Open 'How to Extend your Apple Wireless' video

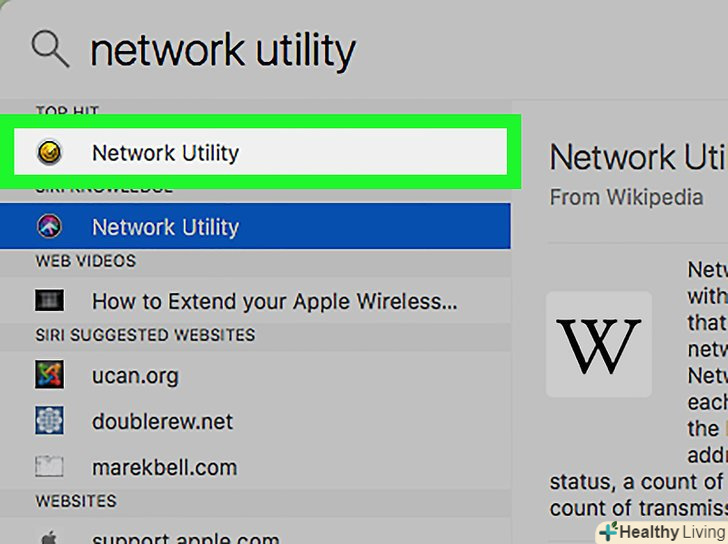coord(274,301)
